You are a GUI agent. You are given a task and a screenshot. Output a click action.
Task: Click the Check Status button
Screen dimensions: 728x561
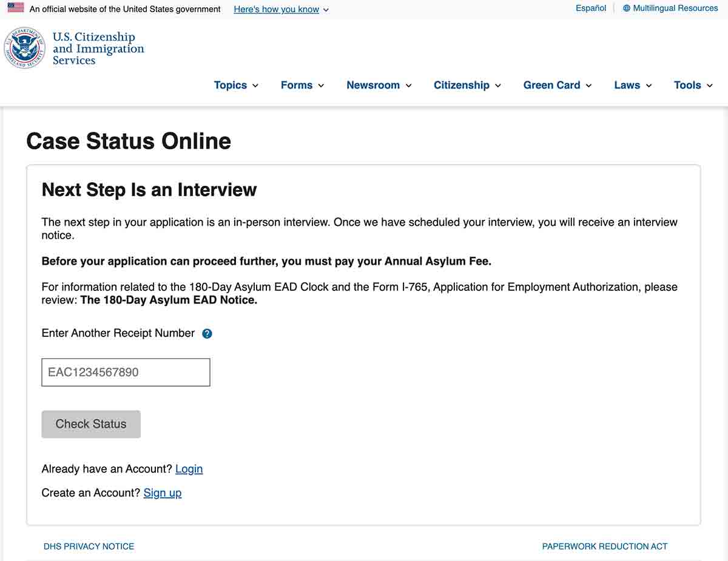(x=91, y=424)
